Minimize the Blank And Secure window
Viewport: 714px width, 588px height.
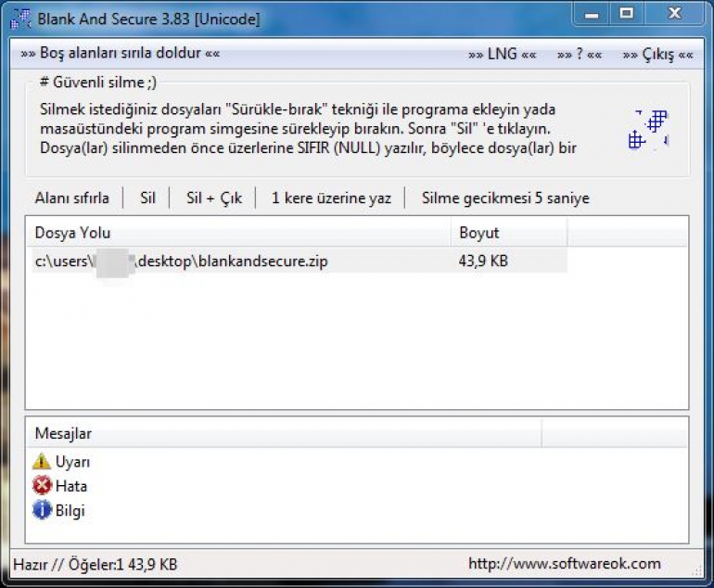pos(592,14)
